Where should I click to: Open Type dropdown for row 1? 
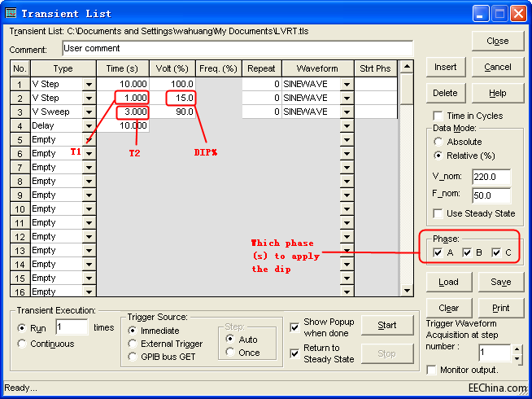(x=89, y=84)
